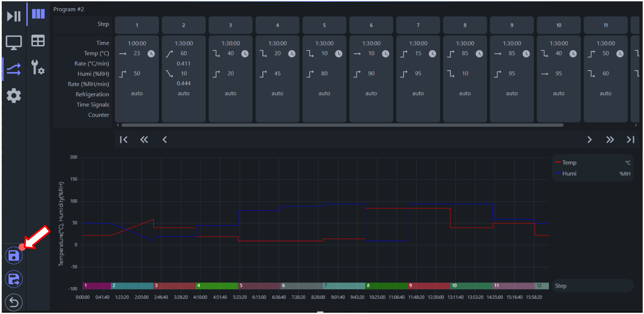Click step 6 humidity value 90
The width and height of the screenshot is (644, 314).
click(x=371, y=74)
